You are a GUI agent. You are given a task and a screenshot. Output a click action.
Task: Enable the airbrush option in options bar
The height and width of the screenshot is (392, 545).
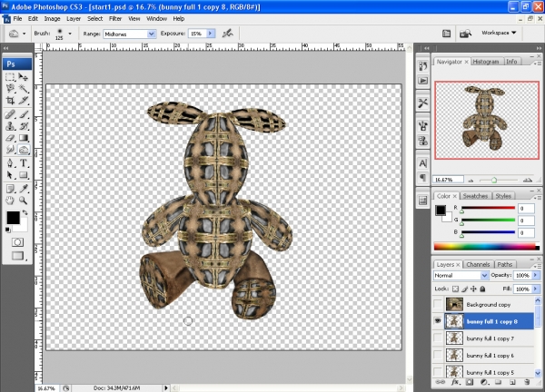point(227,34)
